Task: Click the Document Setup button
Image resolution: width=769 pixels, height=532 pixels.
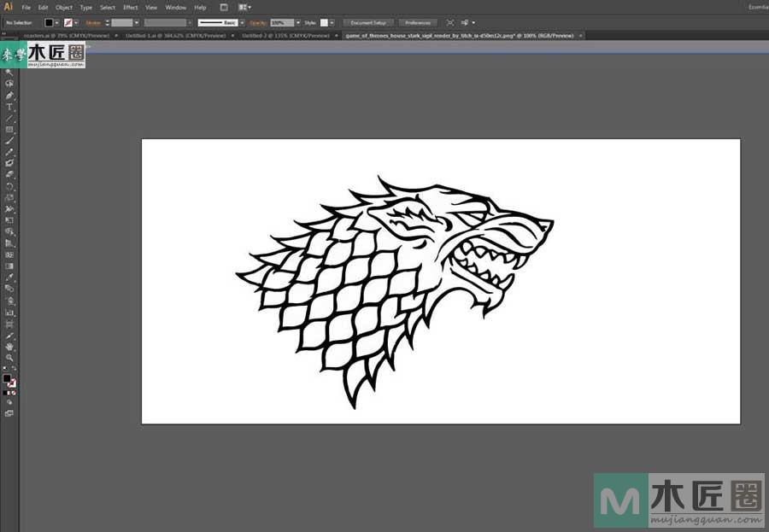Action: 368,22
